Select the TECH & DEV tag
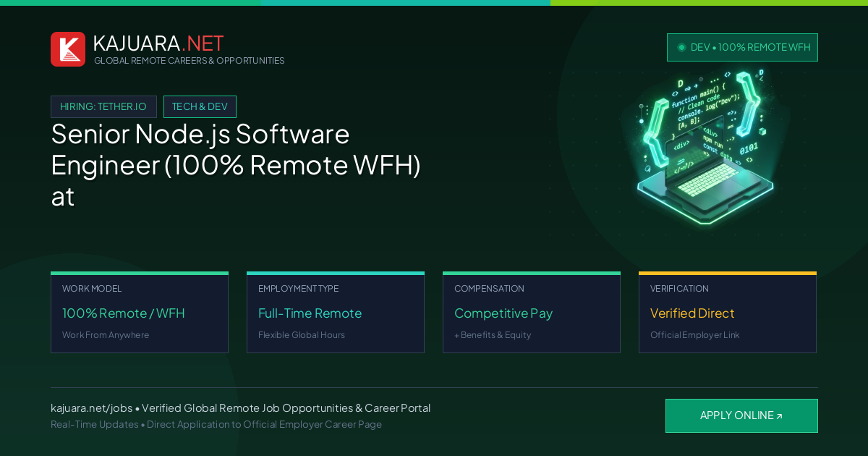868x456 pixels. click(200, 106)
